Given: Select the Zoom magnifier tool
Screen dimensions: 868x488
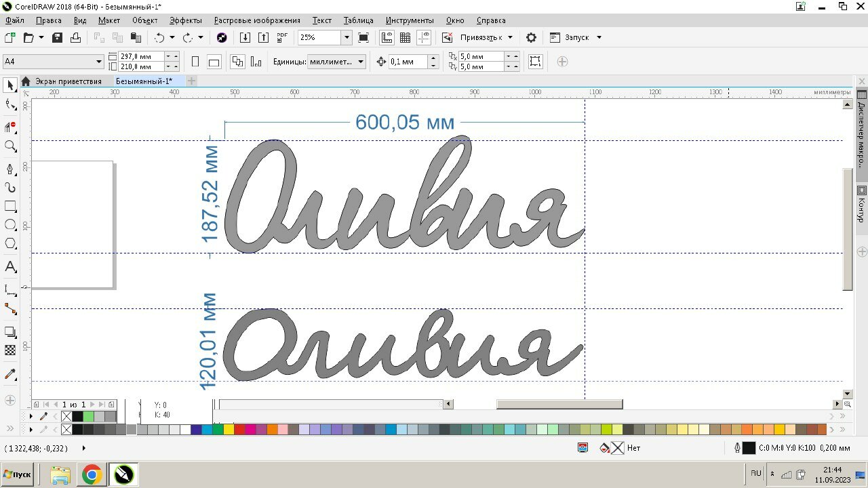Looking at the screenshot, I should point(10,146).
